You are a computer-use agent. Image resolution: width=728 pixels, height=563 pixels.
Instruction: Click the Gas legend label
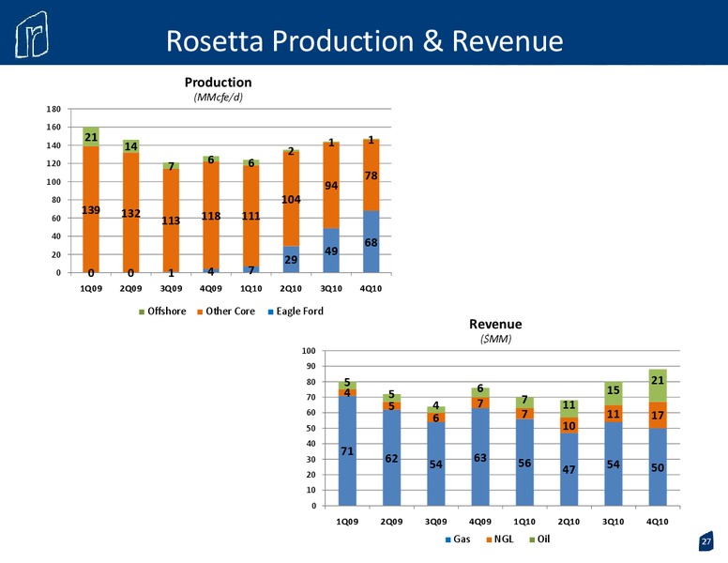(x=462, y=539)
